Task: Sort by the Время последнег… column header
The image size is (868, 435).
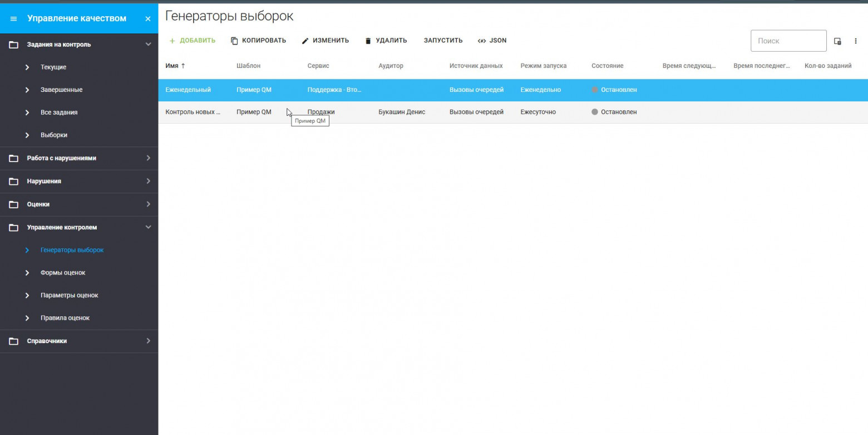Action: 761,66
